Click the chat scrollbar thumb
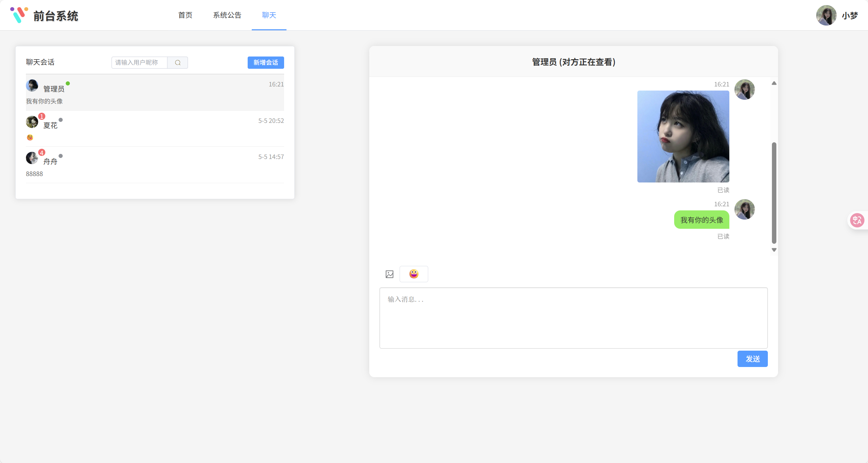Viewport: 868px width, 463px height. 774,192
